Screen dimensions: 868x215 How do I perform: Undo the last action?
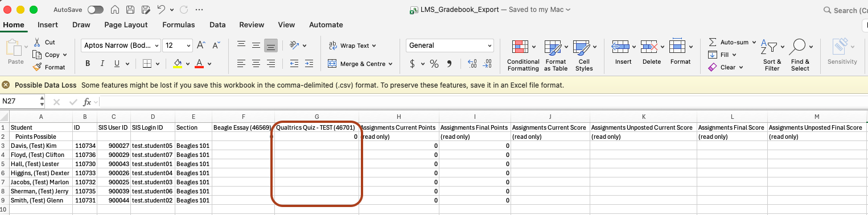tap(161, 10)
